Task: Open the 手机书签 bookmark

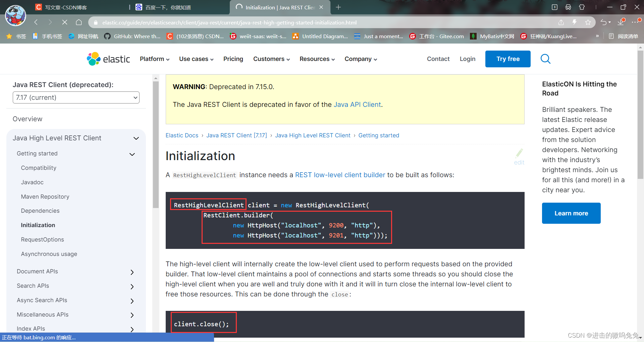Action: pyautogui.click(x=47, y=36)
